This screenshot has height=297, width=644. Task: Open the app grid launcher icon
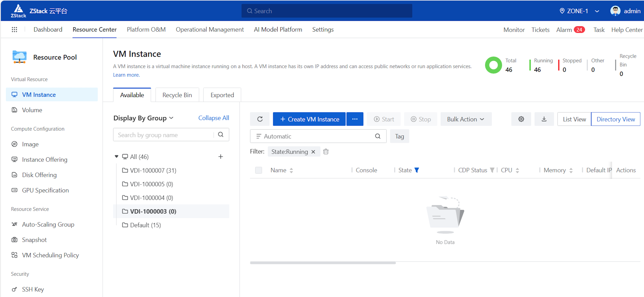tap(14, 29)
